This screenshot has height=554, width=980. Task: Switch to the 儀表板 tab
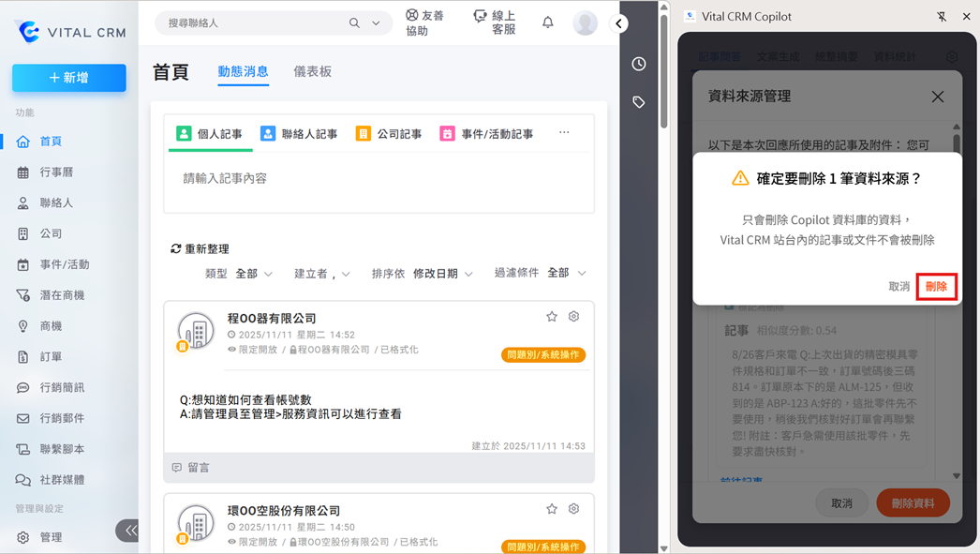click(x=312, y=71)
